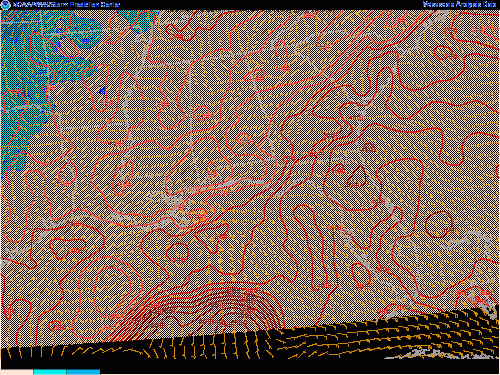
Task: Select the pale pink legend swatch
Action: (17, 372)
